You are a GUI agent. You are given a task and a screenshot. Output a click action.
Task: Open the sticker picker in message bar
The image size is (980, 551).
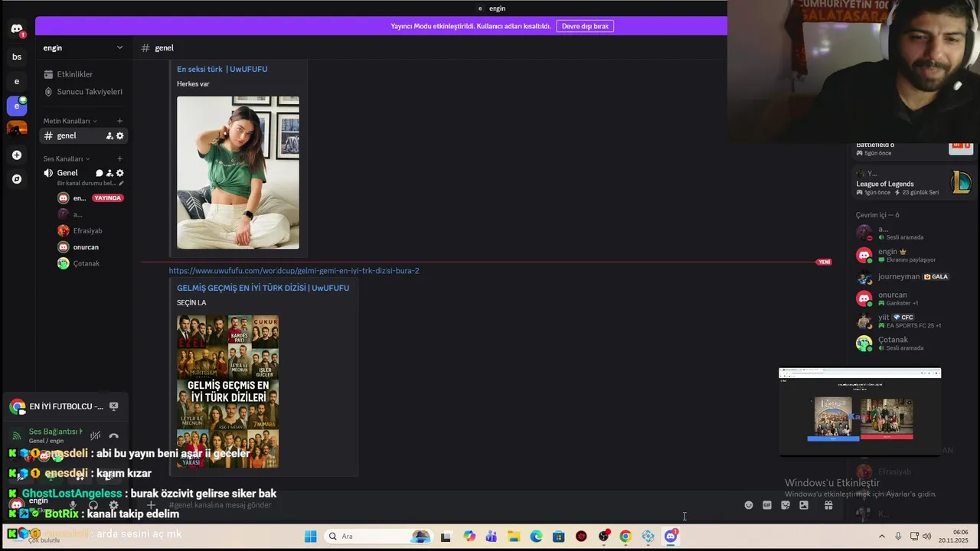click(x=786, y=505)
